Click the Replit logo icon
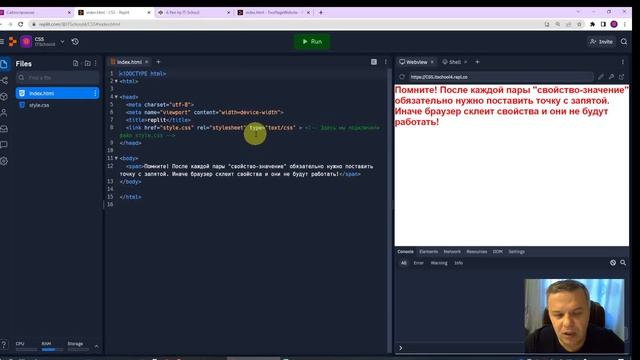Image resolution: width=640 pixels, height=360 pixels. click(x=13, y=42)
